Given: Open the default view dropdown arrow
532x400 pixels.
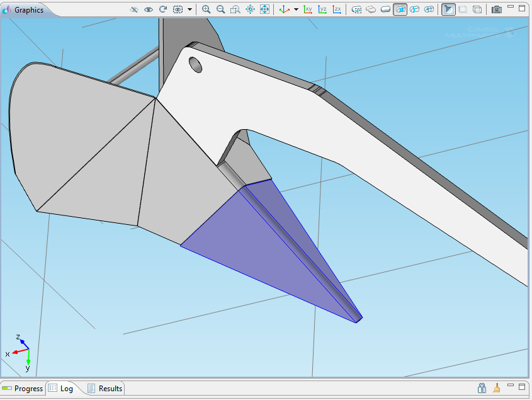Looking at the screenshot, I should coord(296,9).
